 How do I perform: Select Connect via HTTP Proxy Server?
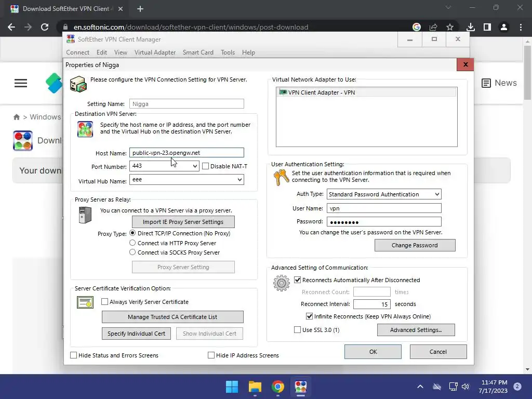(x=132, y=243)
